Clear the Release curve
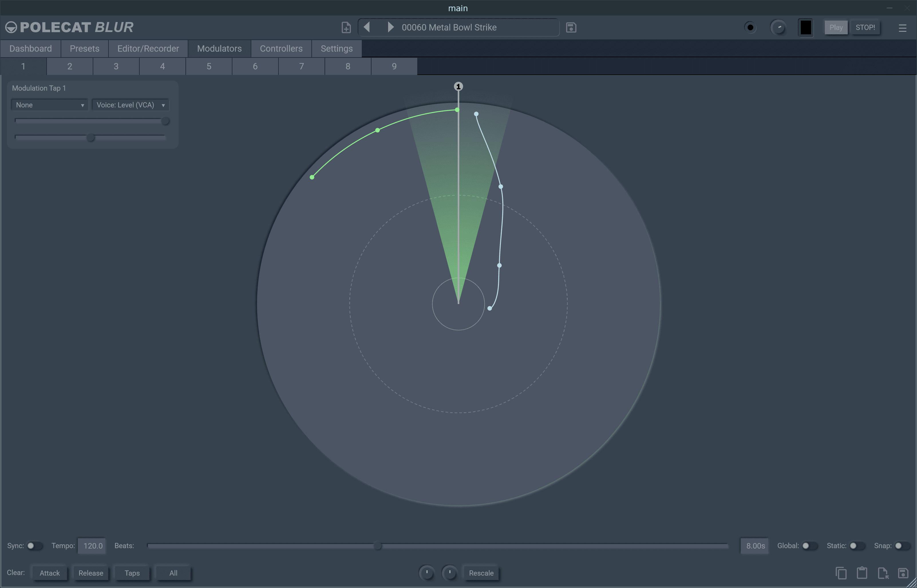The image size is (917, 588). click(x=91, y=573)
